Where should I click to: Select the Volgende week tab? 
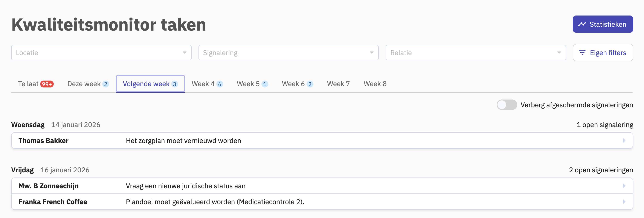tap(146, 84)
